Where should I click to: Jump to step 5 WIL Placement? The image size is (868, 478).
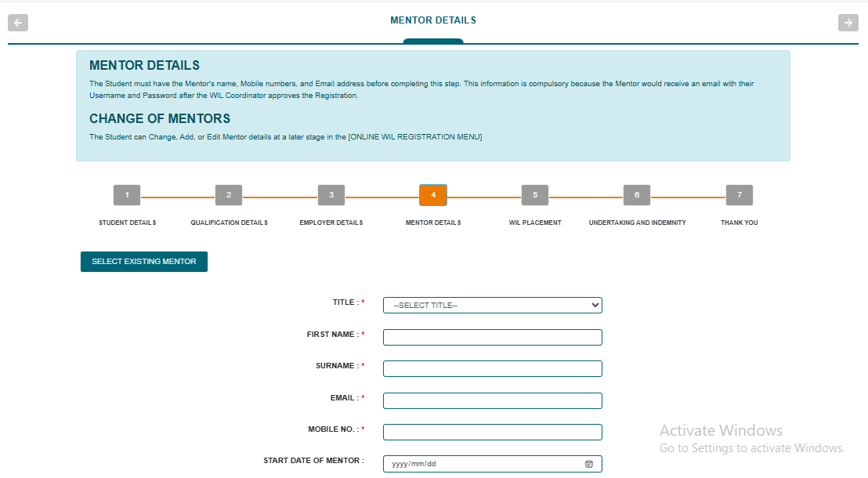click(535, 195)
